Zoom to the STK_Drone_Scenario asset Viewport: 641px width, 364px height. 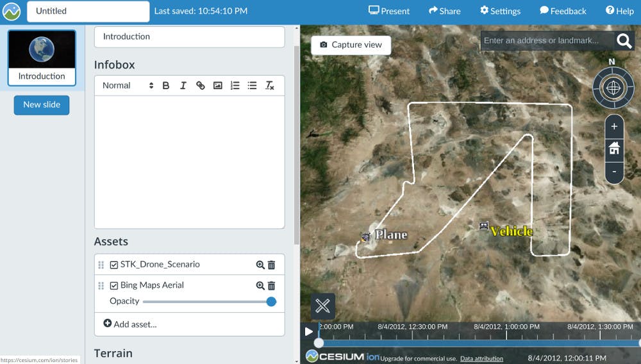pyautogui.click(x=260, y=265)
